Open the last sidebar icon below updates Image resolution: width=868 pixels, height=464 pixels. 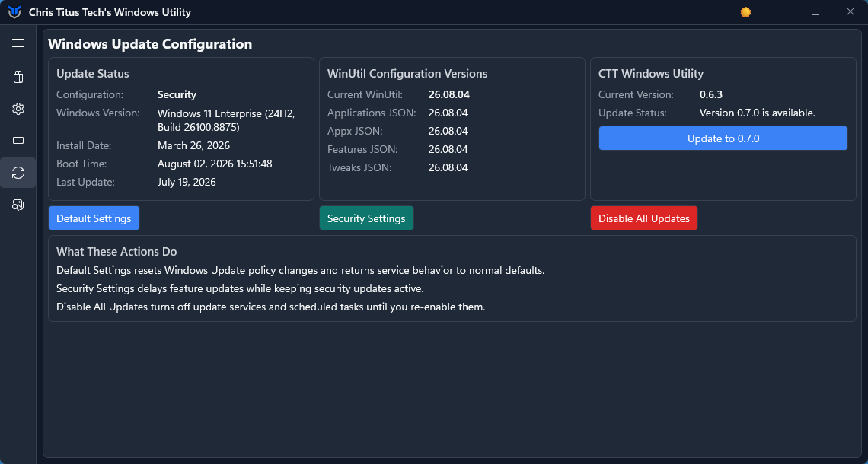pos(18,205)
